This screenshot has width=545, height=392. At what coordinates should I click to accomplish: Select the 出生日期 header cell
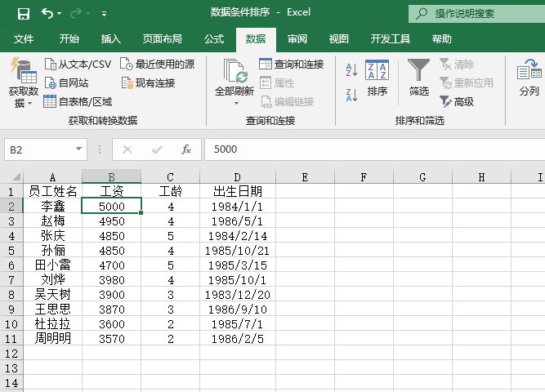point(238,191)
